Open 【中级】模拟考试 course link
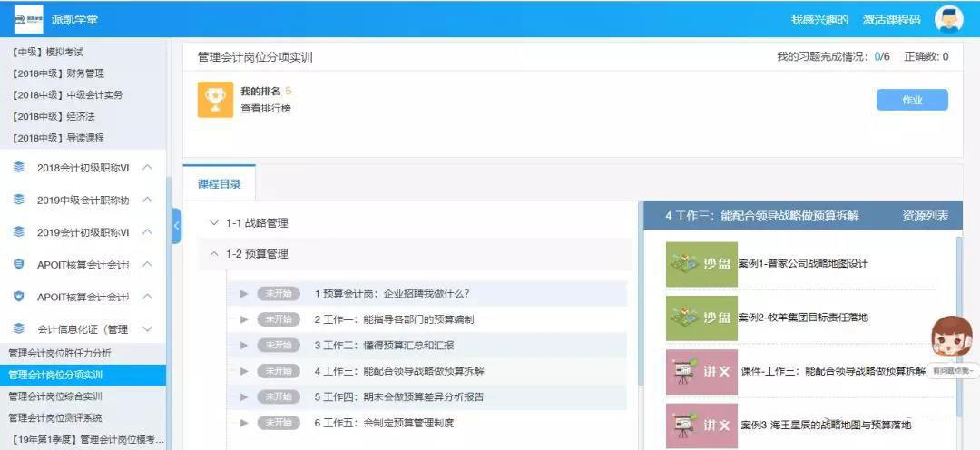The height and width of the screenshot is (450, 980). 47,52
